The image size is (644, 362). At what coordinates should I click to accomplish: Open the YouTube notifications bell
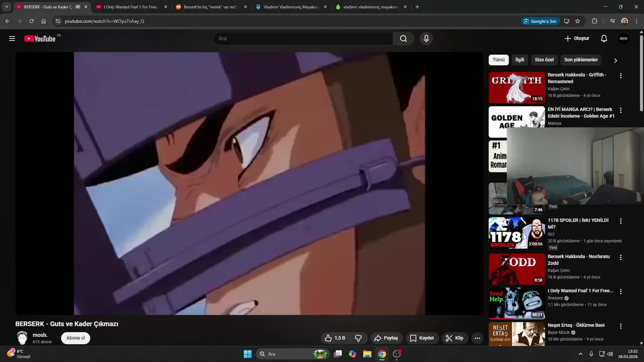pyautogui.click(x=604, y=39)
